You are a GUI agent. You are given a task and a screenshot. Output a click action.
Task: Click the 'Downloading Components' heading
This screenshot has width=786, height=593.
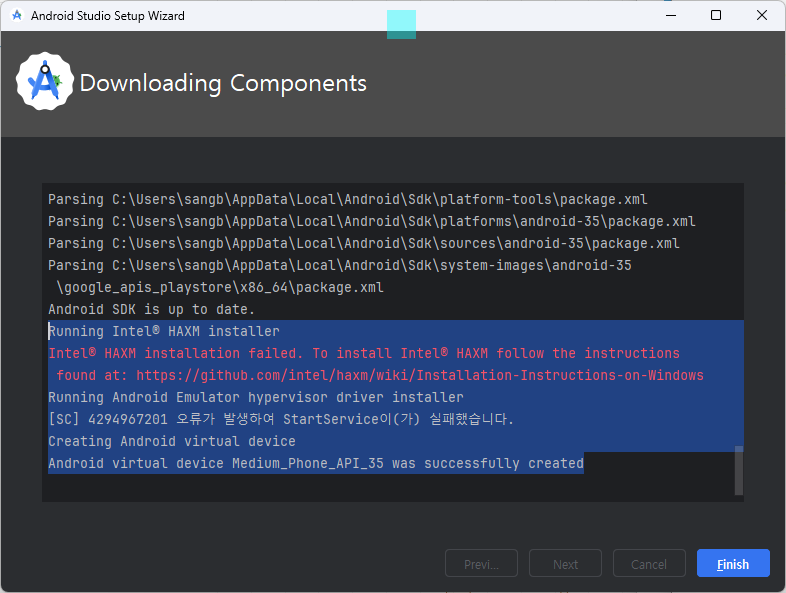[223, 83]
